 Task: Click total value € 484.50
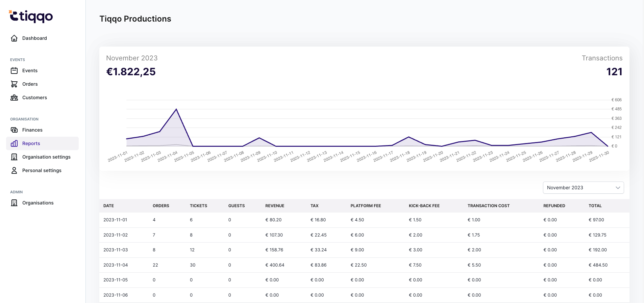click(598, 265)
